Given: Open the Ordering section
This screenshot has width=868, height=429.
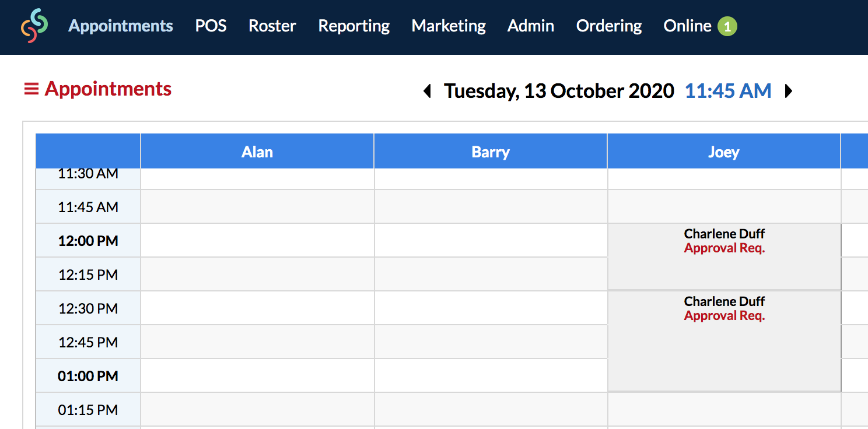Looking at the screenshot, I should pos(608,26).
